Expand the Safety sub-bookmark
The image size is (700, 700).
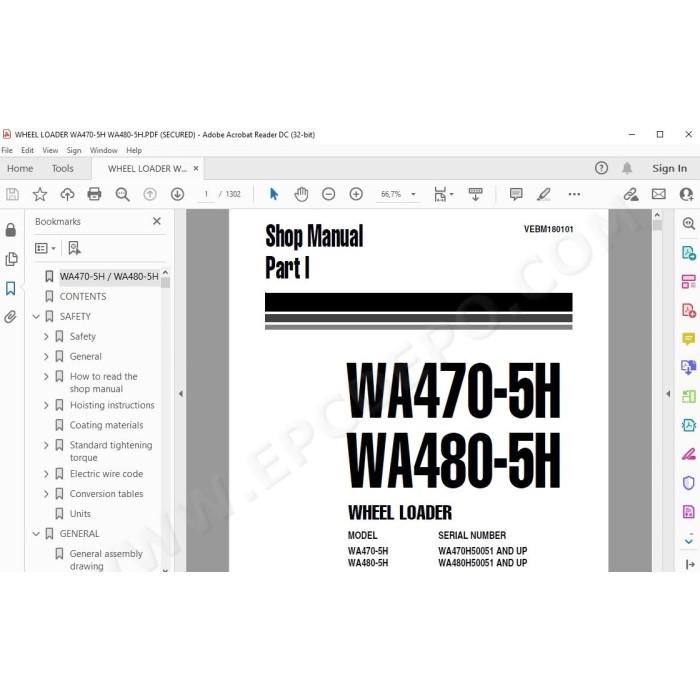pos(46,336)
